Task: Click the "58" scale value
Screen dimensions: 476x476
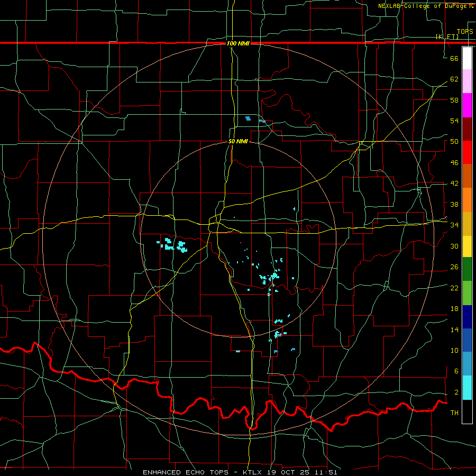Action: click(x=454, y=100)
